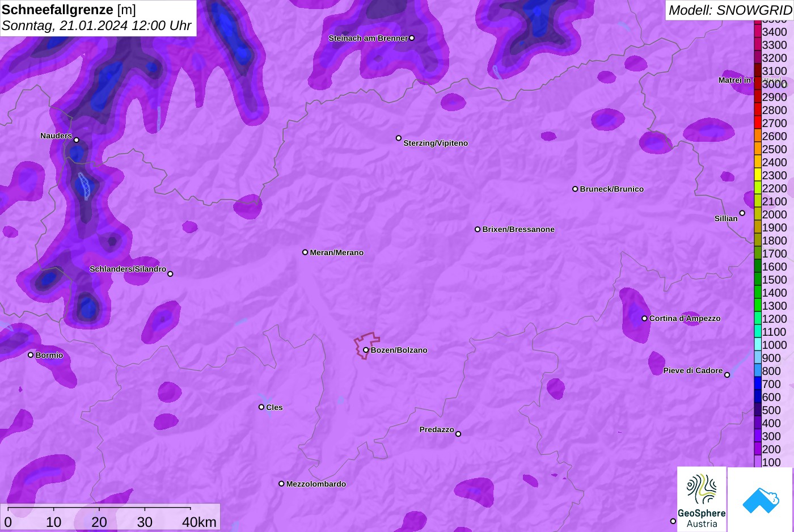
Task: Click the 'Cles' label text
Action: click(274, 408)
